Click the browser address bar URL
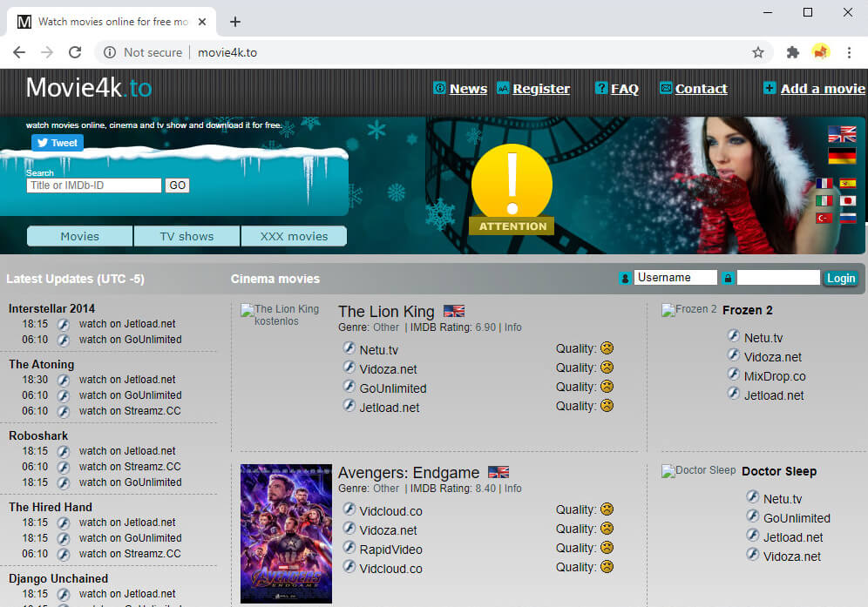 point(227,52)
